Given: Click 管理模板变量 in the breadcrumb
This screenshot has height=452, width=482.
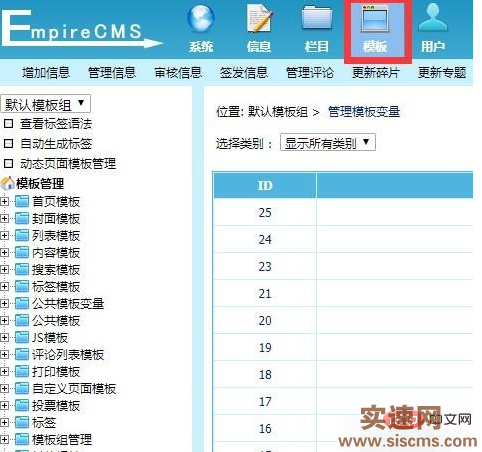Looking at the screenshot, I should (x=364, y=112).
